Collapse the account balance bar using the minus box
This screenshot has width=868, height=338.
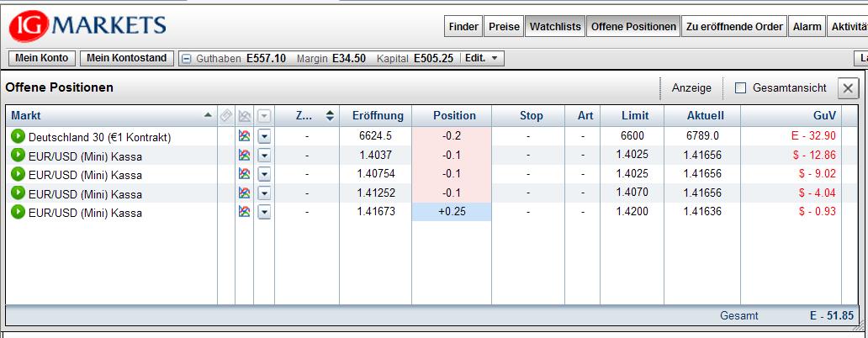(x=187, y=59)
